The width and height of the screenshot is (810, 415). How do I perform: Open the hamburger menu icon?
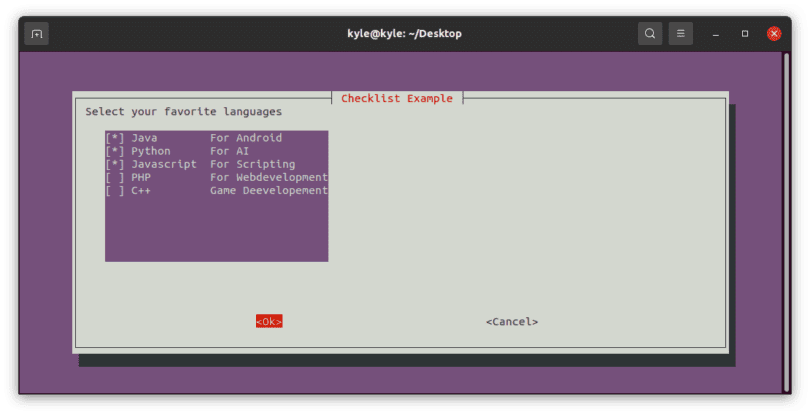point(681,34)
